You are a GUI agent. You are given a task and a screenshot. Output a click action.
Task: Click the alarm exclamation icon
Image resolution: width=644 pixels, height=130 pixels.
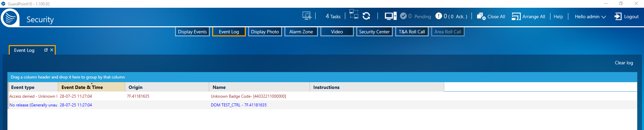pyautogui.click(x=439, y=16)
